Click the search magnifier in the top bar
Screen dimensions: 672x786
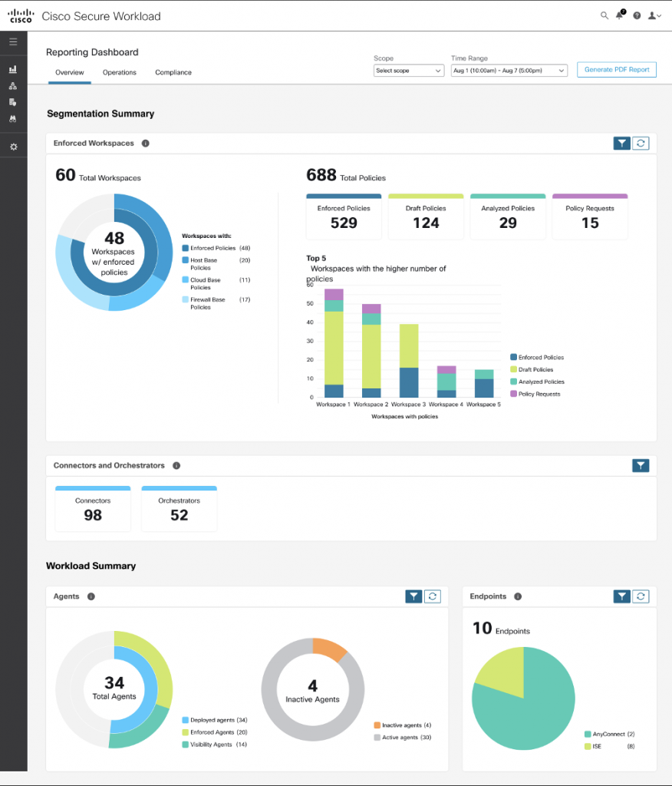coord(604,15)
